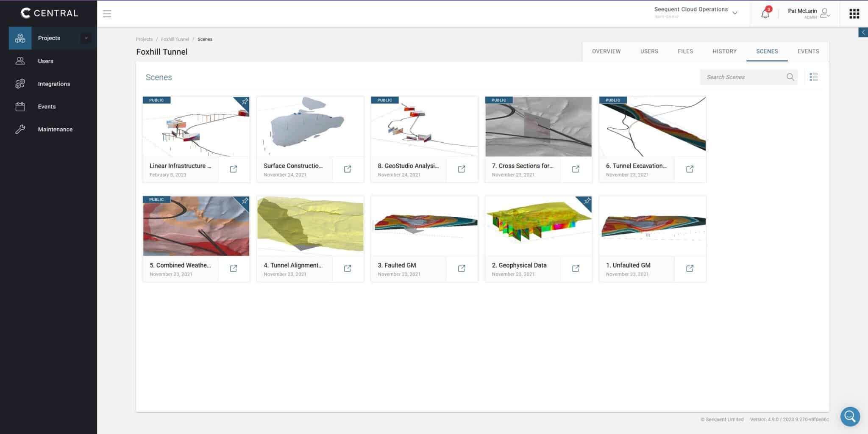
Task: Open the app launcher grid
Action: [x=854, y=14]
